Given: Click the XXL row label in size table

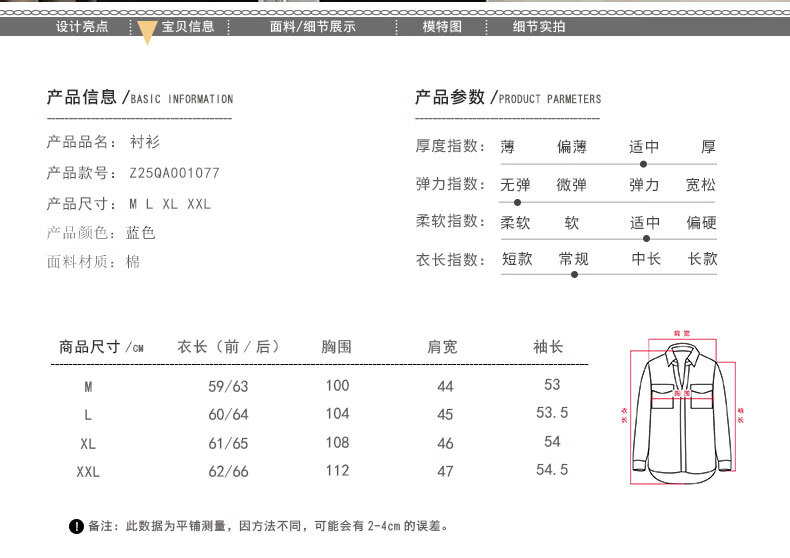Looking at the screenshot, I should click(88, 471).
